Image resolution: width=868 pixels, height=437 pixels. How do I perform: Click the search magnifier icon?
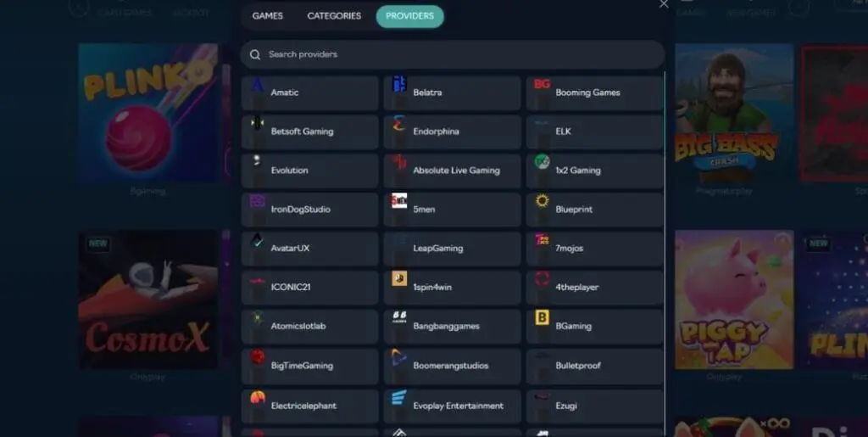pyautogui.click(x=254, y=54)
